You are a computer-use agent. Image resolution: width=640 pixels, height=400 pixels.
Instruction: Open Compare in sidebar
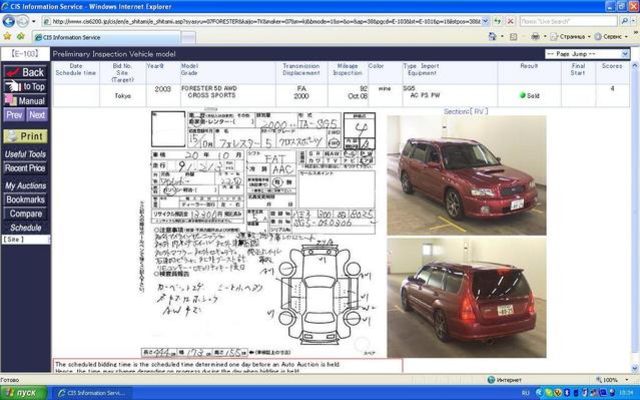25,213
